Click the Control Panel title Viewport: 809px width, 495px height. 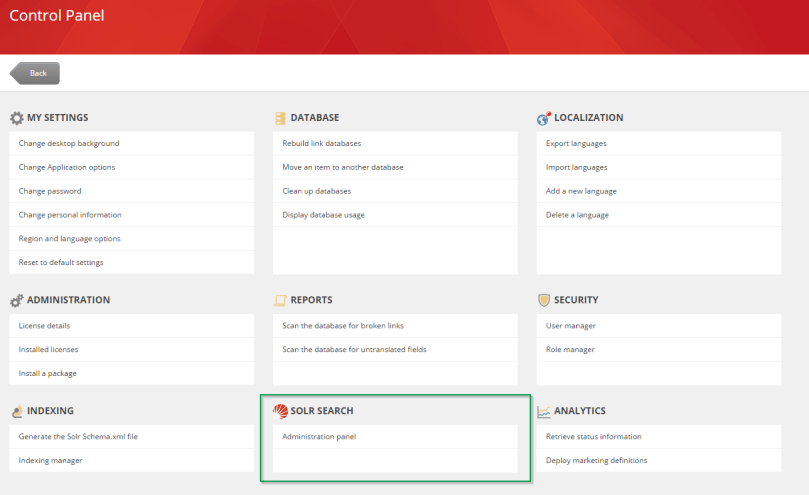coord(57,15)
